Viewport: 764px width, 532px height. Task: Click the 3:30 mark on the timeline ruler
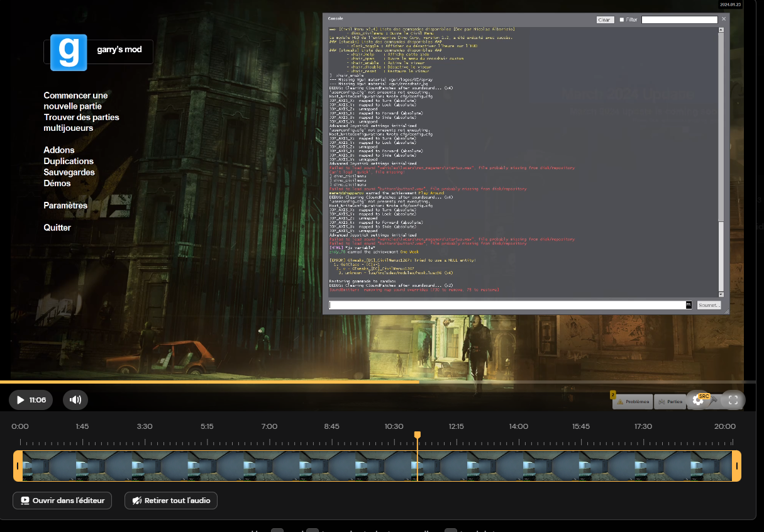click(x=145, y=426)
